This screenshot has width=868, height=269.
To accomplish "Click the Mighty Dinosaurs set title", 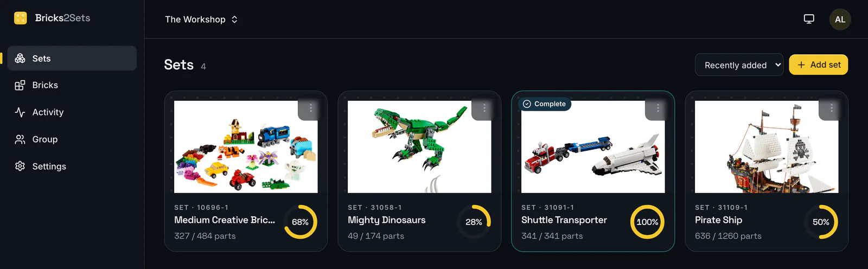I will [x=387, y=220].
